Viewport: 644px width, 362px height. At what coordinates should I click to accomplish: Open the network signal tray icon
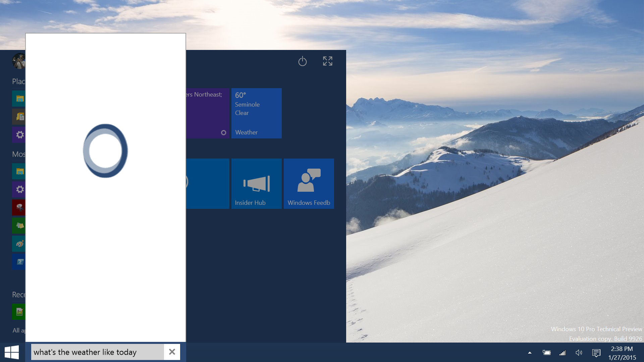(x=562, y=353)
